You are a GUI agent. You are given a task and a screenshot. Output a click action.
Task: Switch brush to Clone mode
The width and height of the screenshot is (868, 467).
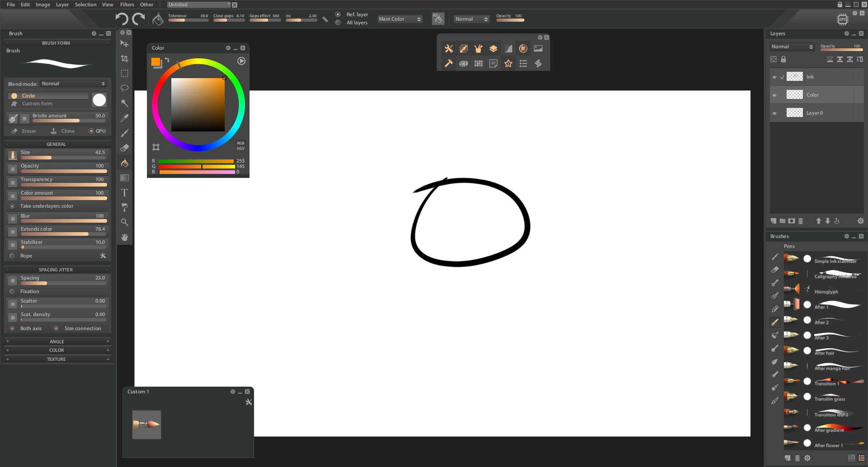pos(63,131)
